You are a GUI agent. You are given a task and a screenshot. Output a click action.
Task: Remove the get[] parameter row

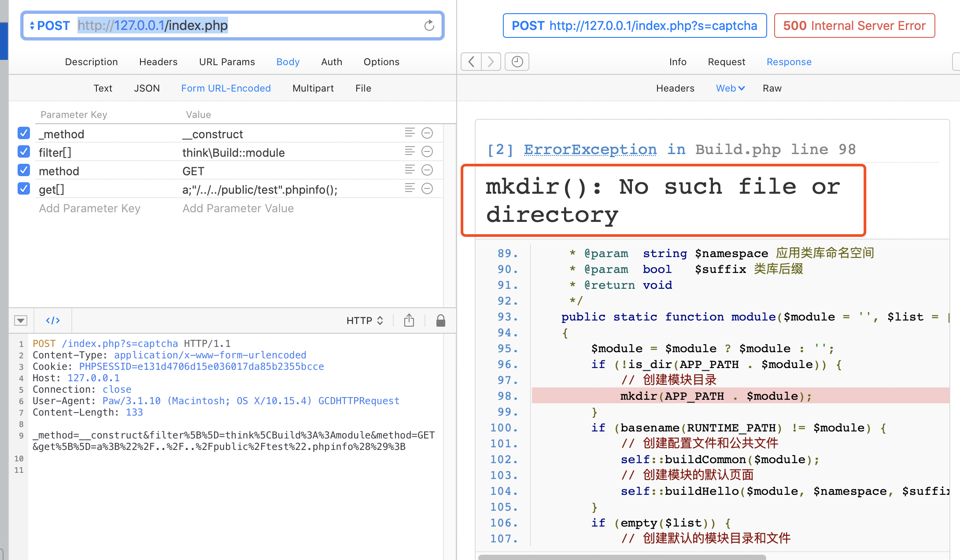427,188
